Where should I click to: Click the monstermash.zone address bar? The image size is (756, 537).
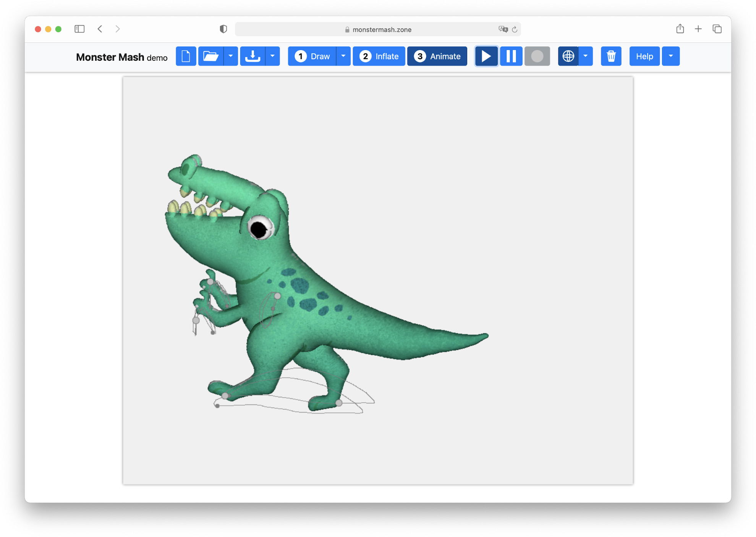click(x=378, y=29)
